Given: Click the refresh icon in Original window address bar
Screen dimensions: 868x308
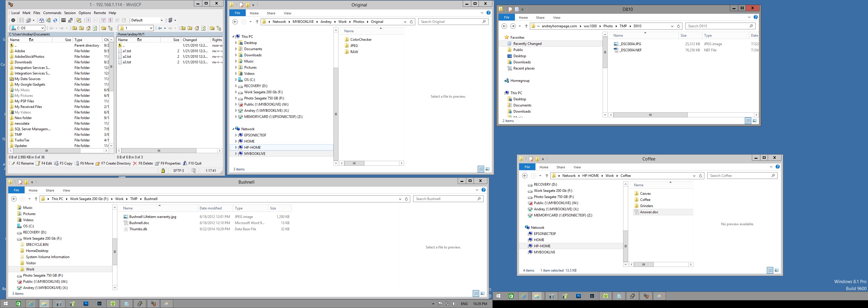Looking at the screenshot, I should tap(411, 22).
